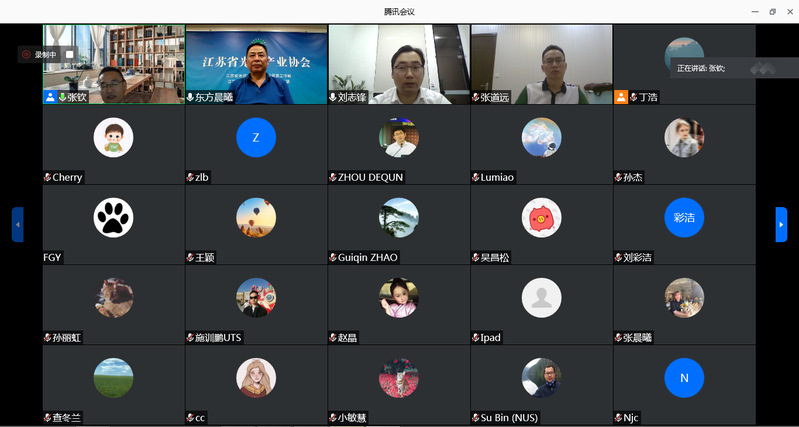Click the red recording indicator icon
The width and height of the screenshot is (799, 427).
[x=27, y=54]
